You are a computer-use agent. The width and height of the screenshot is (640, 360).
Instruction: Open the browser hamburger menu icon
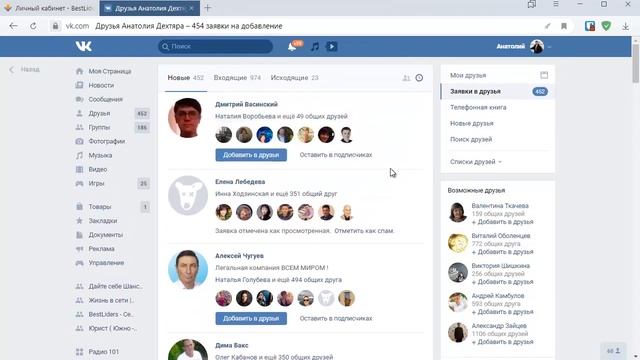pos(556,4)
